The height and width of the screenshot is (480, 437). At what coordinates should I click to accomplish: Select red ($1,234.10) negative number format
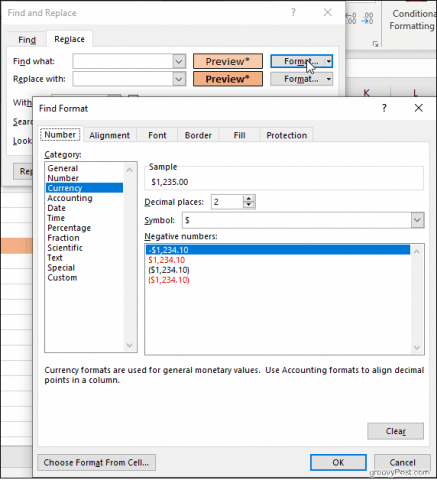point(169,280)
